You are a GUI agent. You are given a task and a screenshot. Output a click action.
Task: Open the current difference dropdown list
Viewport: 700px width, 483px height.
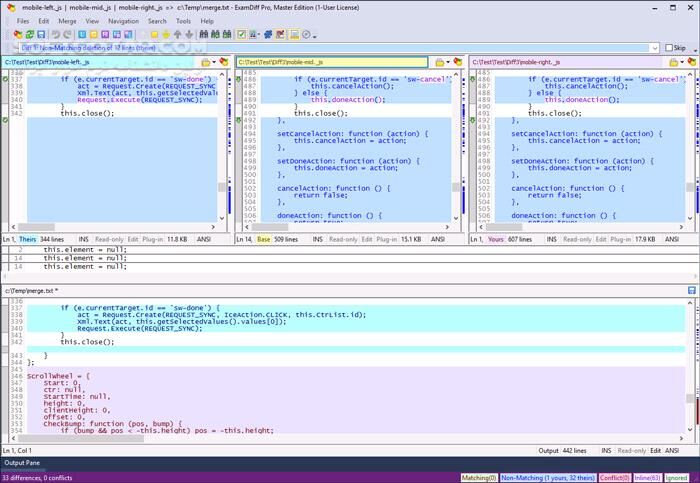pyautogui.click(x=653, y=48)
